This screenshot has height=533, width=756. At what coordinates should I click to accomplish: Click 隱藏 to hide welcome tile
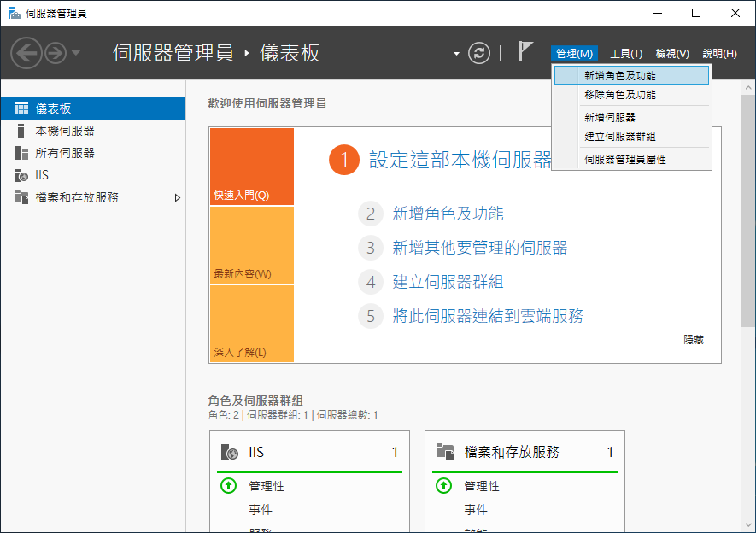tap(694, 340)
